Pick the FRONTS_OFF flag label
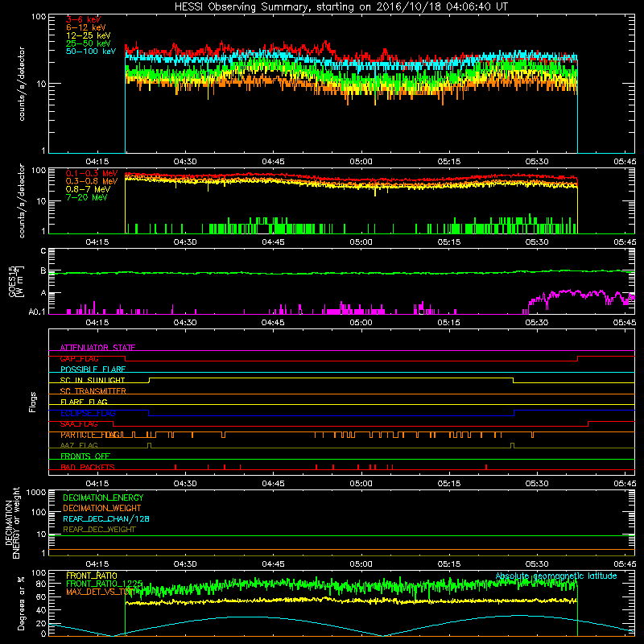 85,456
